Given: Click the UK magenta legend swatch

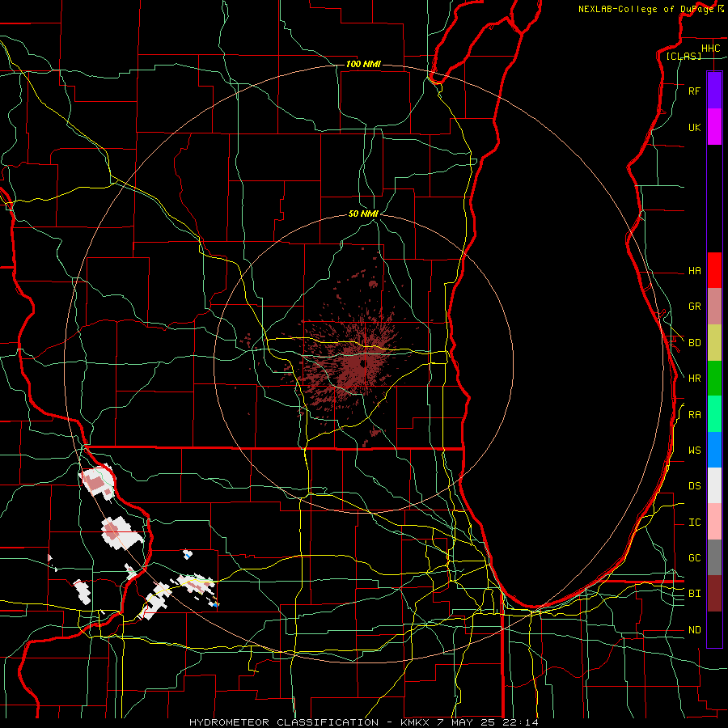Looking at the screenshot, I should point(714,127).
